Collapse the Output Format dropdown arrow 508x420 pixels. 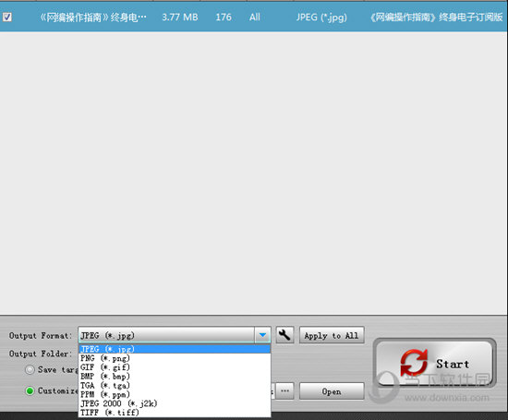(262, 335)
